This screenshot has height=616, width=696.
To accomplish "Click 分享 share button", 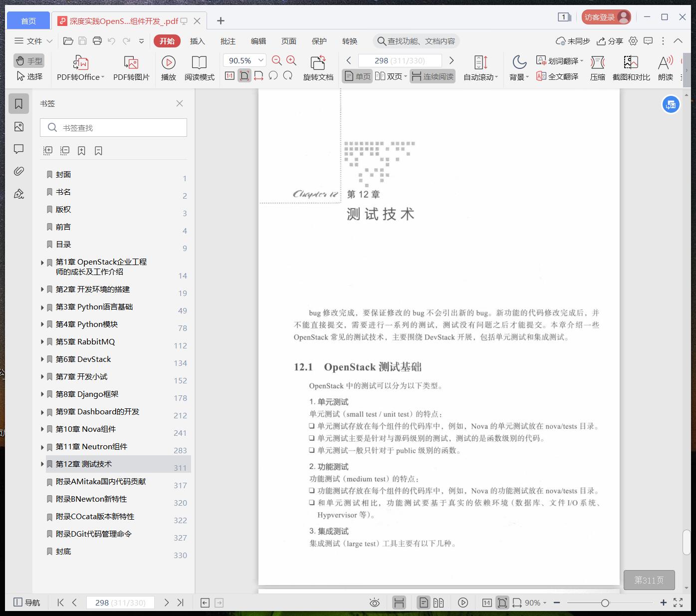I will tap(610, 41).
